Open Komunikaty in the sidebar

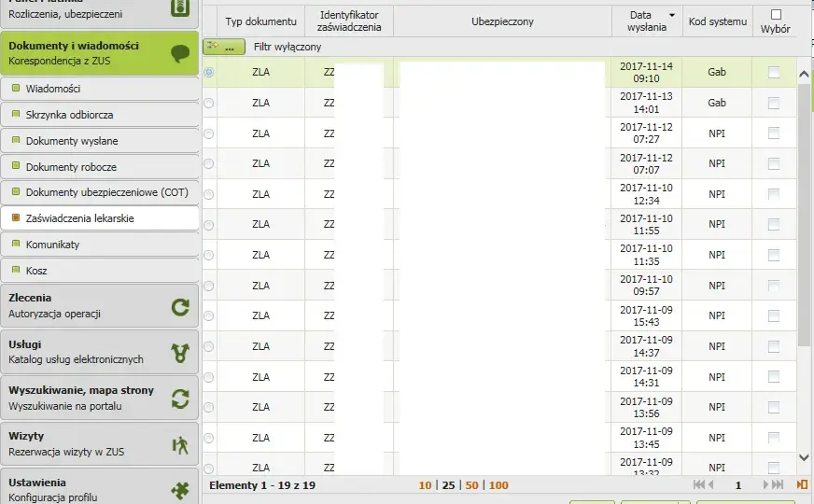pyautogui.click(x=100, y=245)
